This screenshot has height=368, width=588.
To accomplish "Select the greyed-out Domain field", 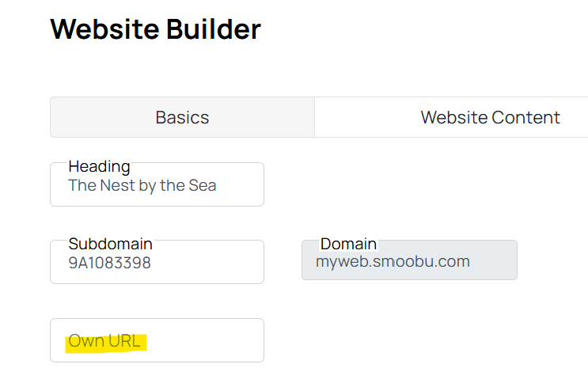I will [409, 260].
